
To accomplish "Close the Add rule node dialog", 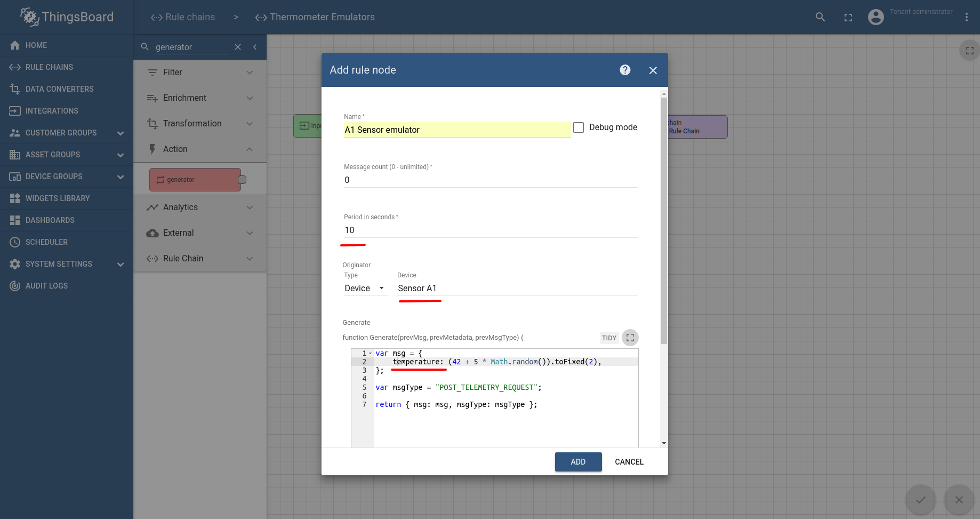I will pos(653,70).
